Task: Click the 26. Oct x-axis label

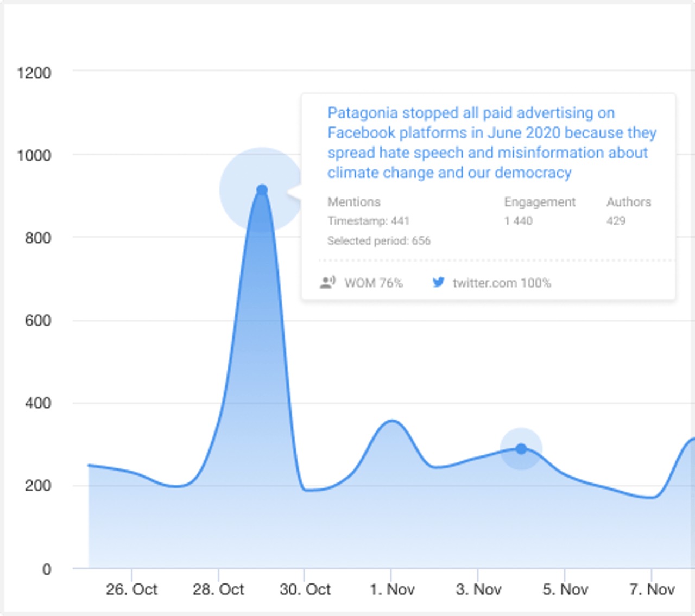Action: point(131,589)
